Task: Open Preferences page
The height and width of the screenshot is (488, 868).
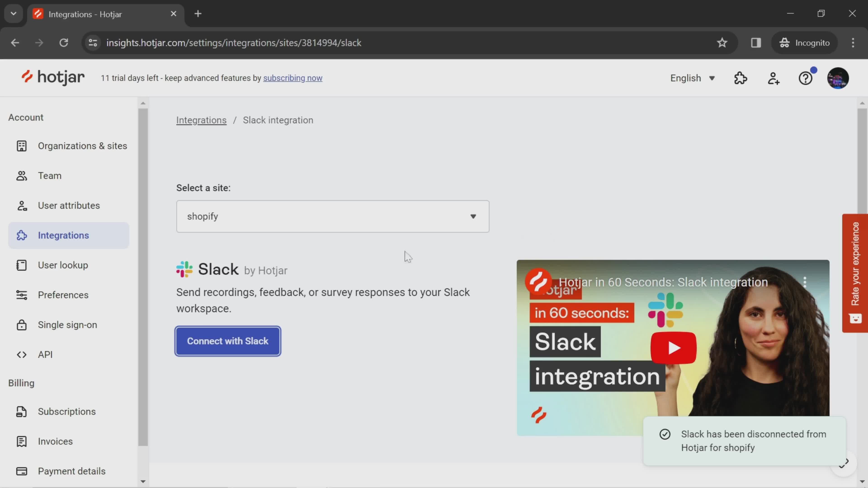Action: 69,295
